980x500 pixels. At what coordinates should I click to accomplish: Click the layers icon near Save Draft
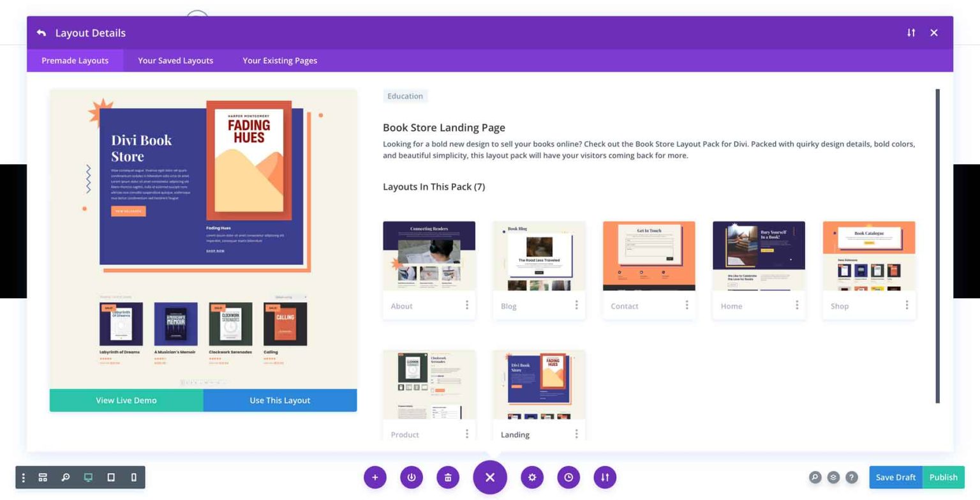coord(833,477)
